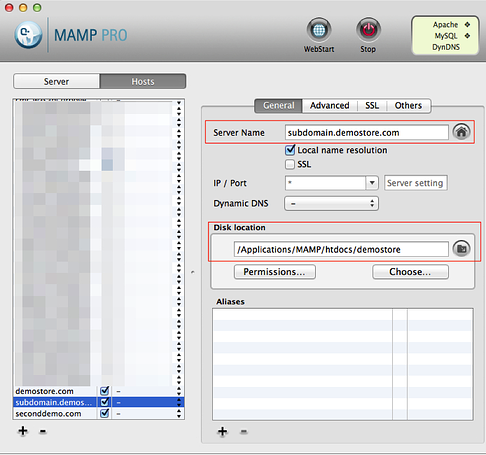486x455 pixels.
Task: Click Server Name input field
Action: (367, 132)
